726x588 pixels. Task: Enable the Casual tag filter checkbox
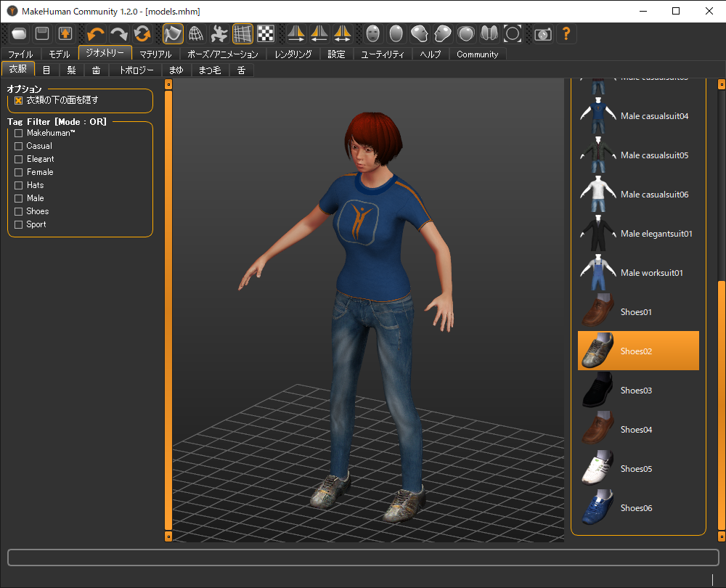(x=19, y=146)
